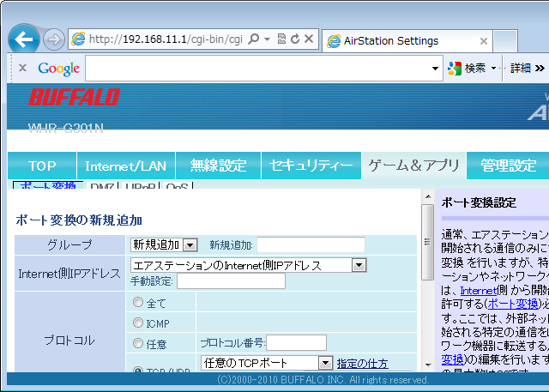Go back with the browser back arrow

24,39
